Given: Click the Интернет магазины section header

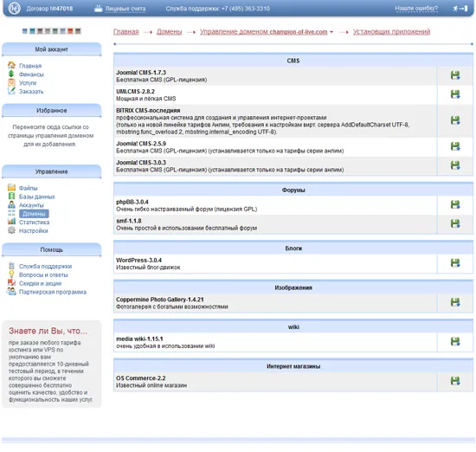Looking at the screenshot, I should (293, 366).
